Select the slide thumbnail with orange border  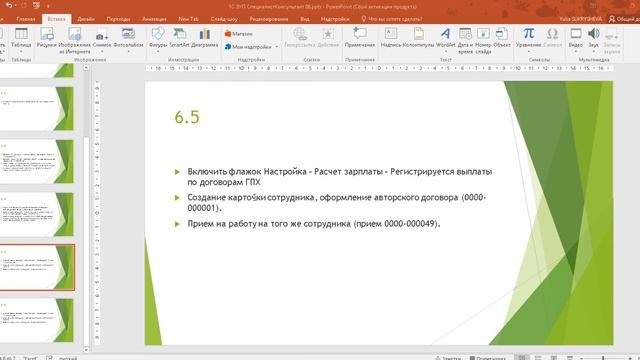pos(37,267)
